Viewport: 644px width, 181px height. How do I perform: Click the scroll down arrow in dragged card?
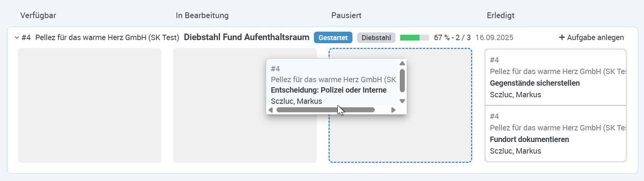coord(402,101)
